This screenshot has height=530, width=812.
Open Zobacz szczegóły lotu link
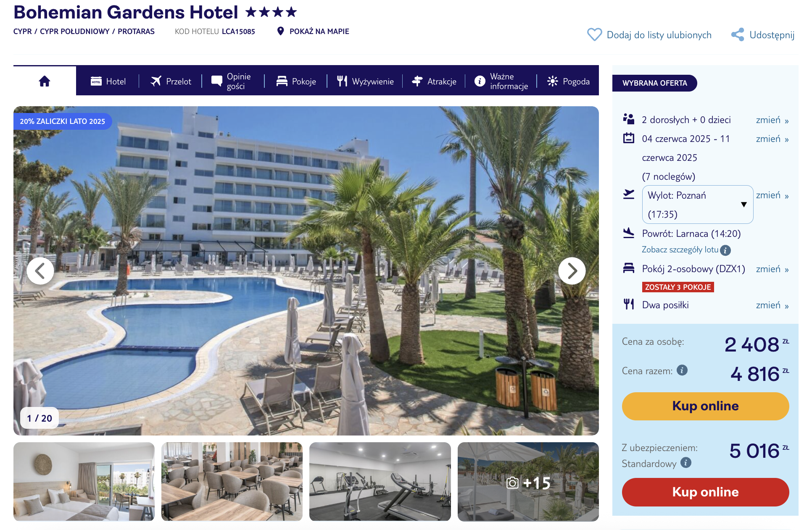[680, 249]
